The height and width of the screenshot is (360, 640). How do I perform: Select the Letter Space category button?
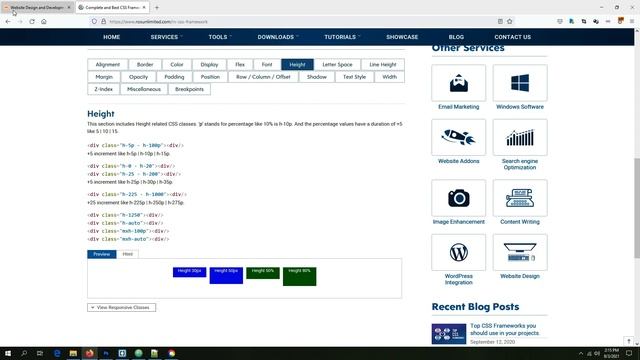coord(337,64)
